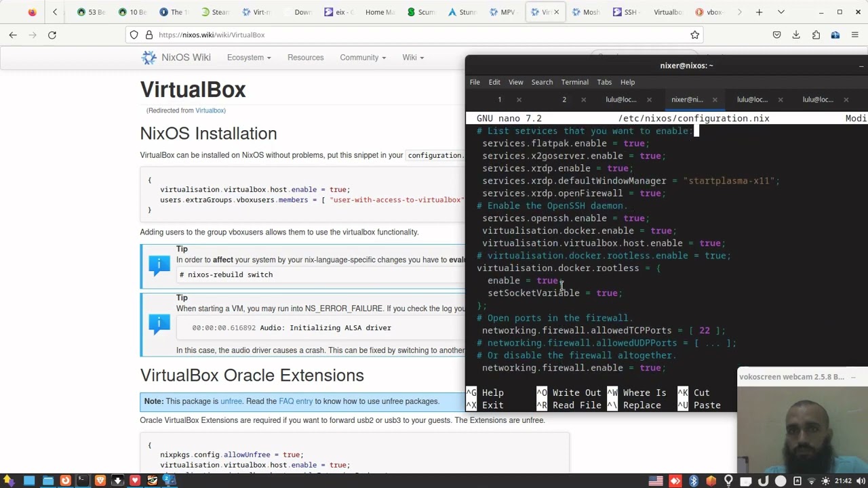Open the Pocket save icon in Firefox toolbar
The width and height of the screenshot is (868, 488).
click(x=776, y=35)
